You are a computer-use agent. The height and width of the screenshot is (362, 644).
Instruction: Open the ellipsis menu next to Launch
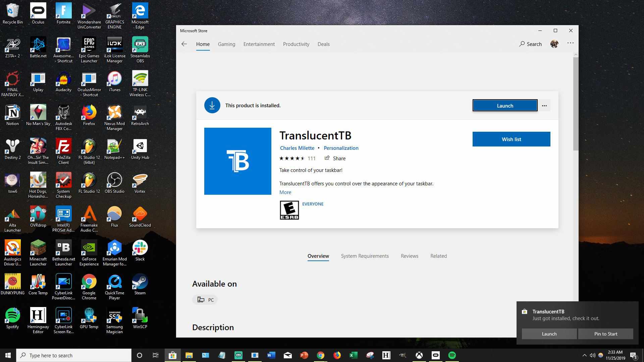pos(544,105)
